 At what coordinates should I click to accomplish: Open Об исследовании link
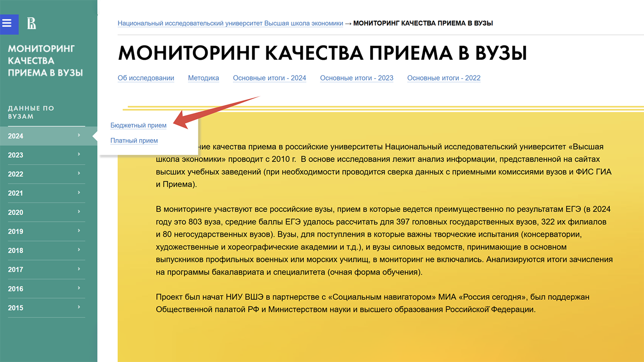pos(146,78)
